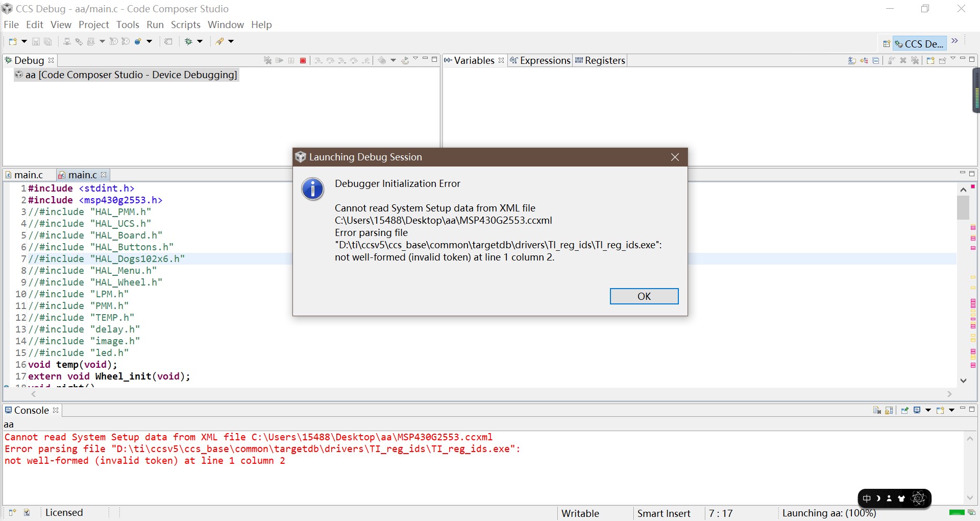This screenshot has height=521, width=980.
Task: Click the Remove All Terminated Launches icon
Action: coord(267,60)
